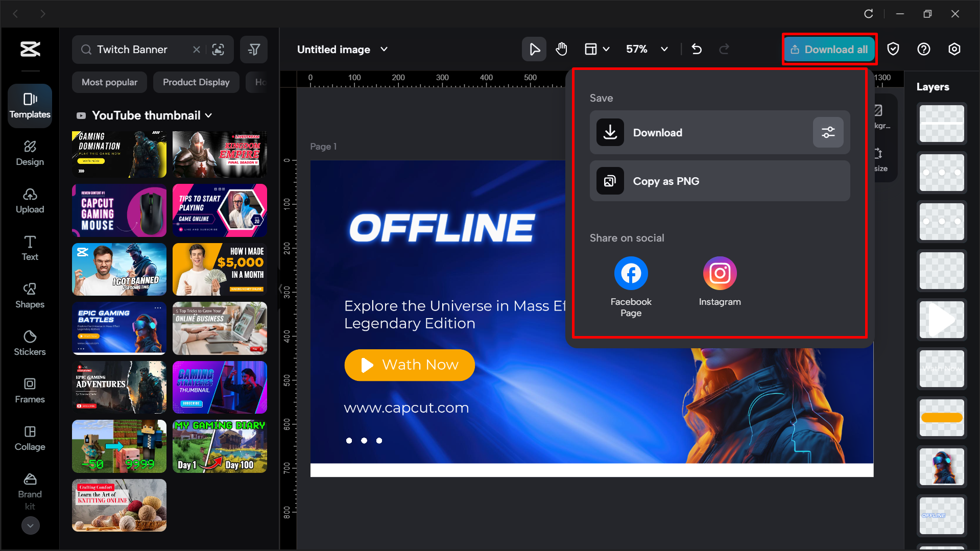Share to Facebook Page

631,273
